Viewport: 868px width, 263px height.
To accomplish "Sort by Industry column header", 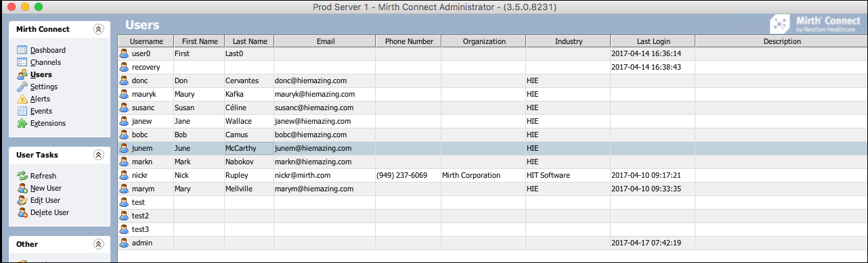I will pyautogui.click(x=568, y=41).
